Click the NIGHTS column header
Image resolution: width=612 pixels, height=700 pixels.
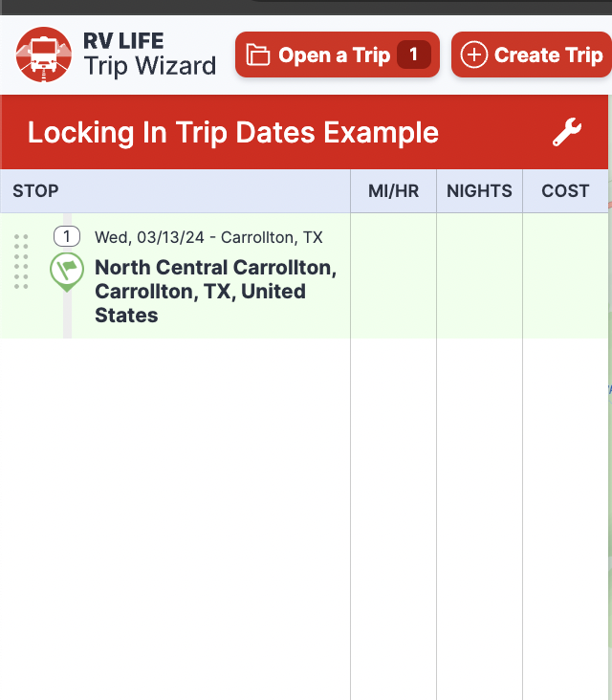pos(479,191)
